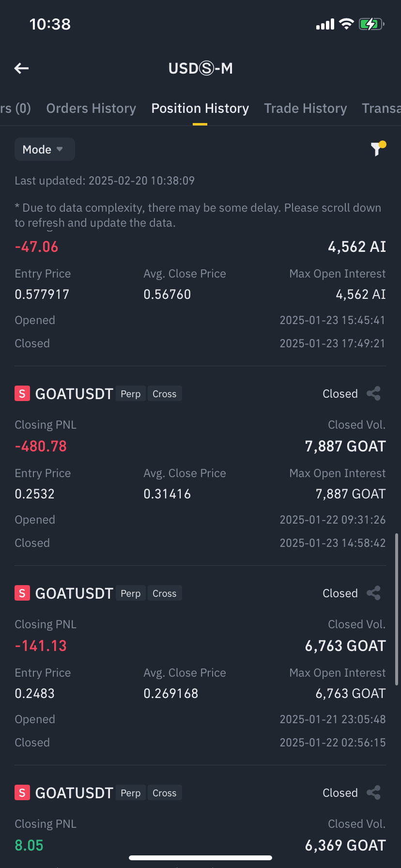Tap the red S badge on first GOATUSDT
This screenshot has height=868, width=401.
point(22,393)
